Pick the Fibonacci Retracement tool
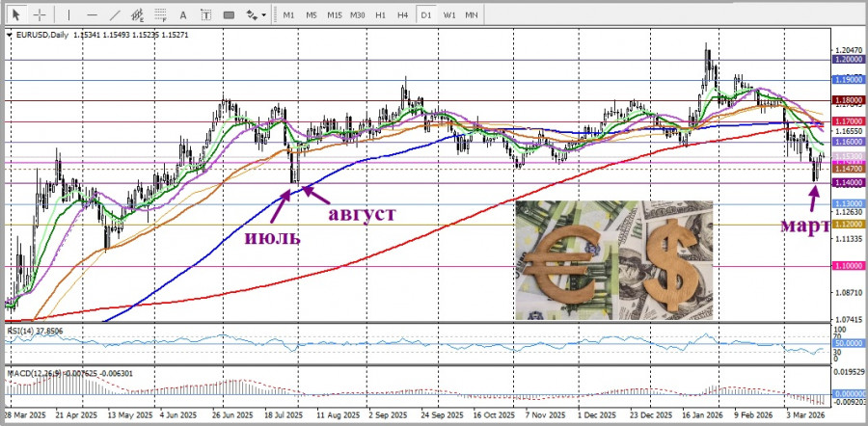868x426 pixels. coord(161,14)
